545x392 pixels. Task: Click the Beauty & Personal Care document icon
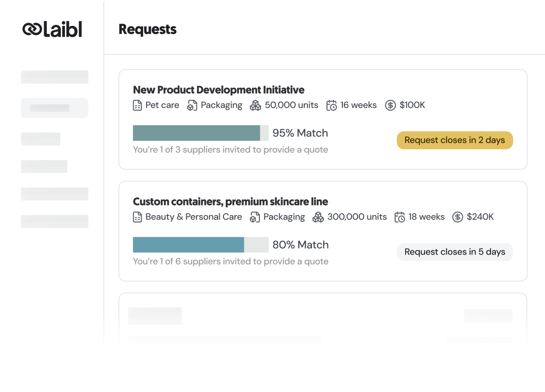coord(137,217)
